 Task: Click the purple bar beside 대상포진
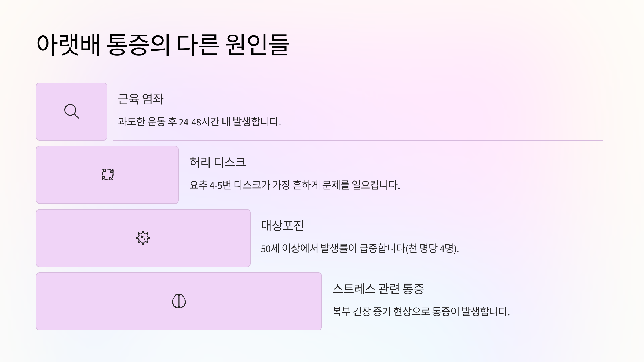[143, 238]
